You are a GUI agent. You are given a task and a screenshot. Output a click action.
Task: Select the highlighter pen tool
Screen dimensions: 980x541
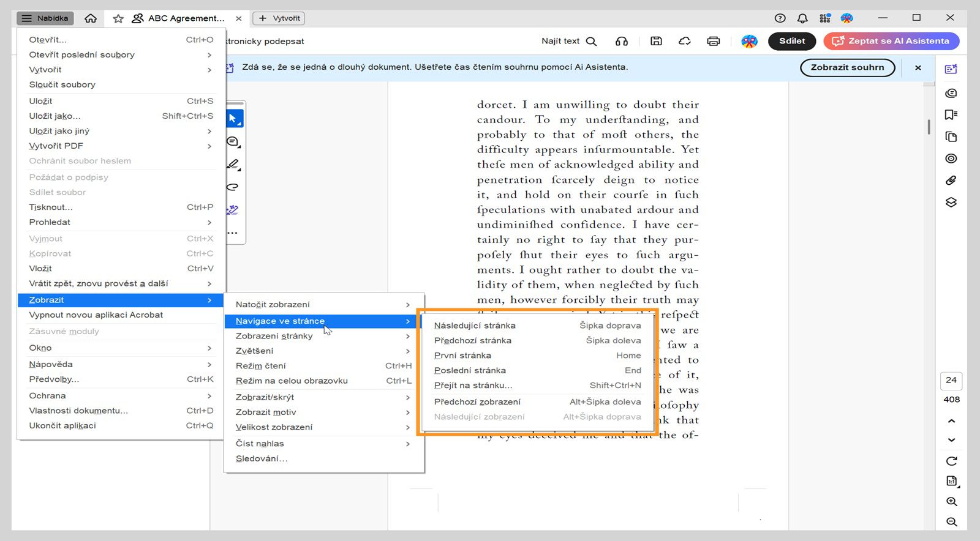coord(233,165)
